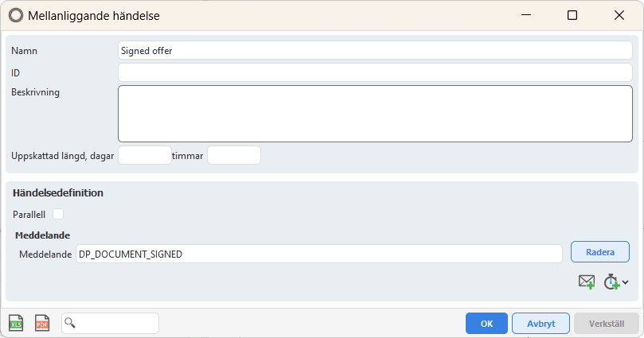Maximize the Mellanliggande händelse window
The width and height of the screenshot is (644, 338).
[572, 15]
